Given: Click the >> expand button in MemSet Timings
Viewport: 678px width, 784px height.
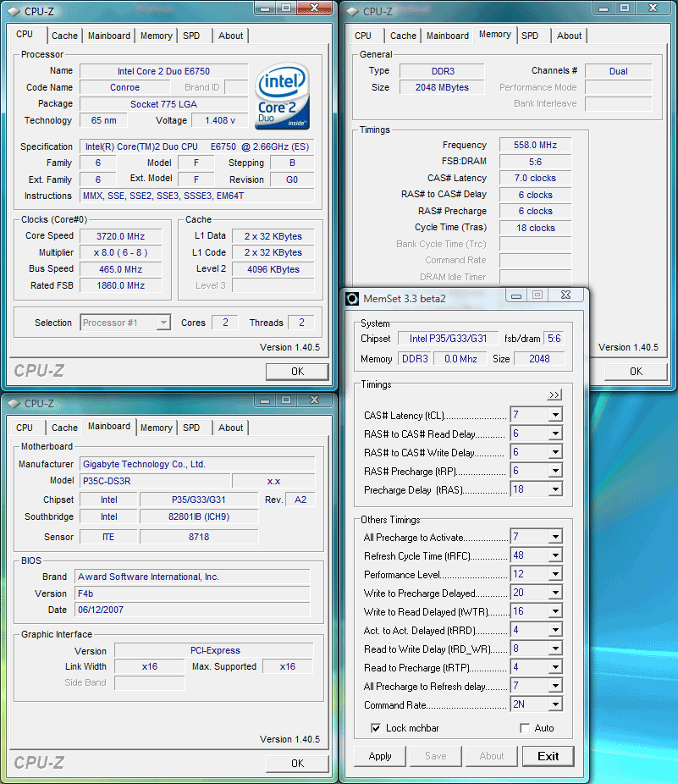Looking at the screenshot, I should [x=554, y=395].
